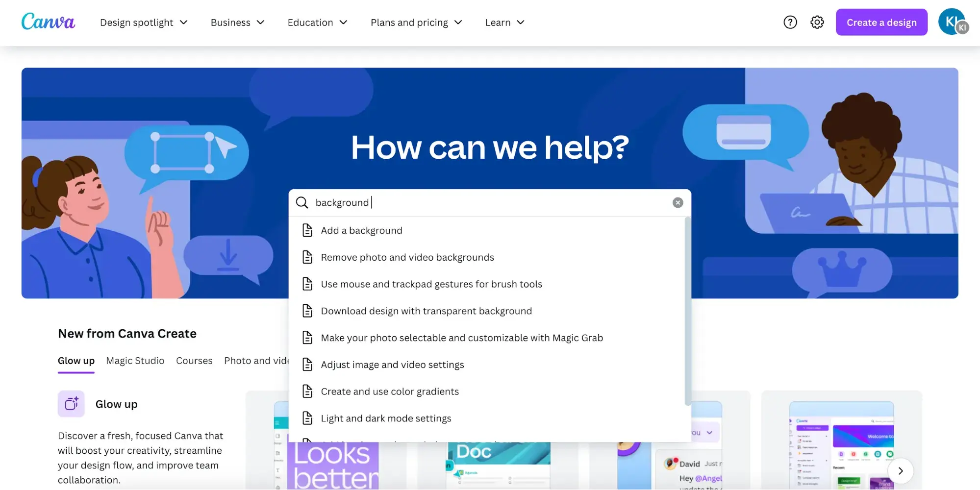
Task: Open the help question mark icon
Action: (x=790, y=22)
